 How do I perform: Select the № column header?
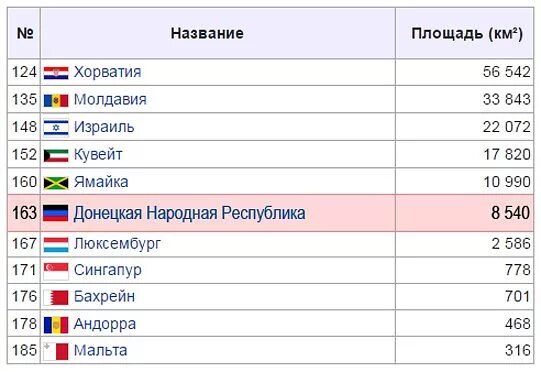(24, 33)
